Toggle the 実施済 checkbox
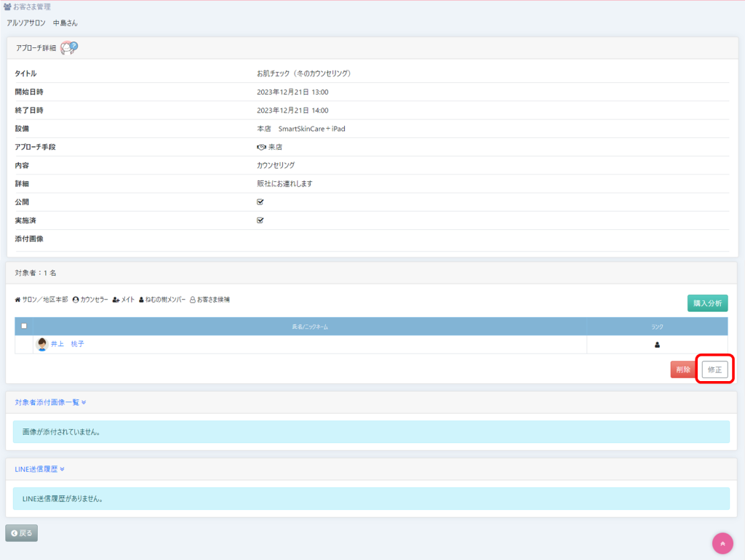This screenshot has width=745, height=560. 260,220
